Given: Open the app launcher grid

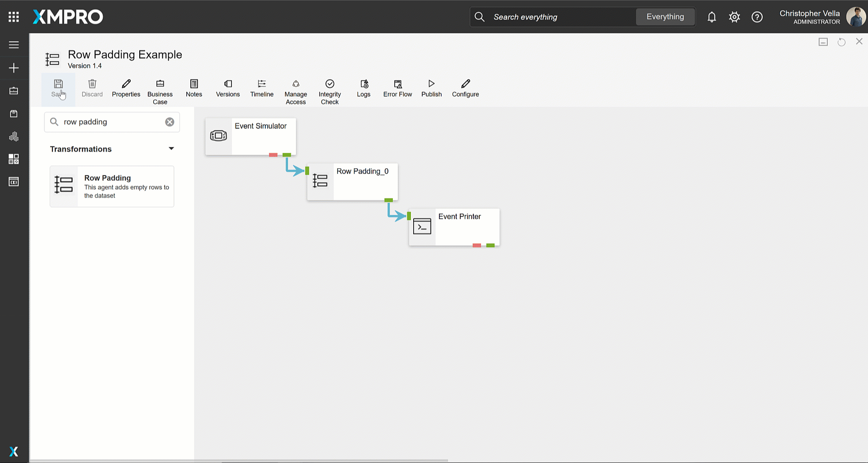Looking at the screenshot, I should [x=14, y=17].
